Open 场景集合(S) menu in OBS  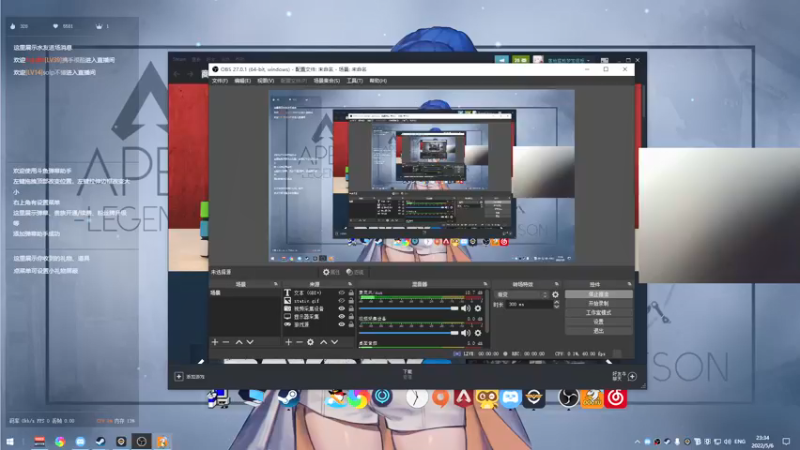tap(327, 81)
